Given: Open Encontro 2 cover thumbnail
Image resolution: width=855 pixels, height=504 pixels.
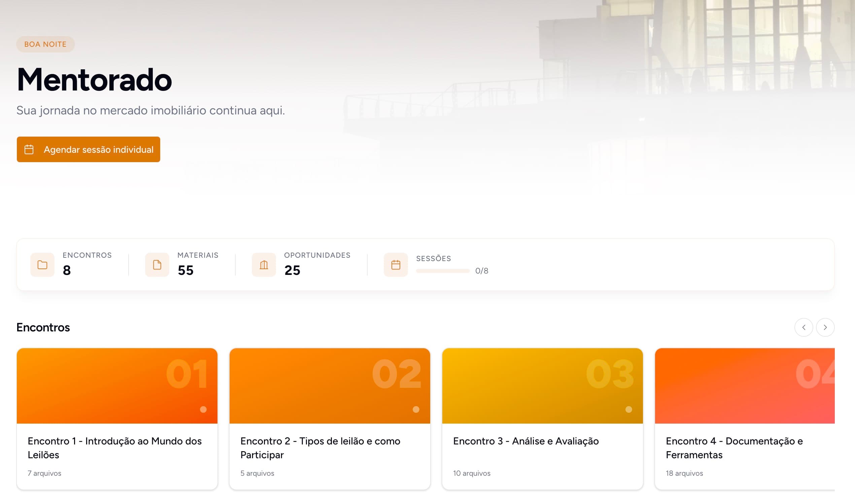Looking at the screenshot, I should [x=330, y=386].
